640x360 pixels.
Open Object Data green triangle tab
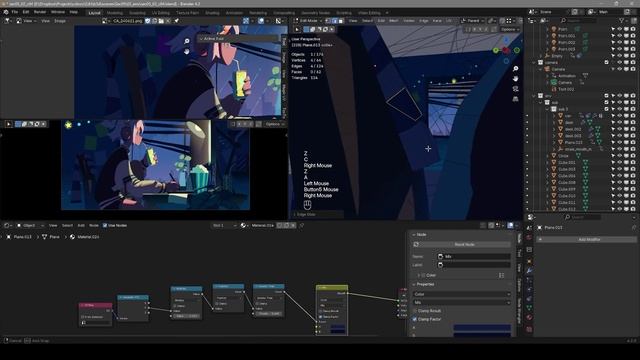529,308
